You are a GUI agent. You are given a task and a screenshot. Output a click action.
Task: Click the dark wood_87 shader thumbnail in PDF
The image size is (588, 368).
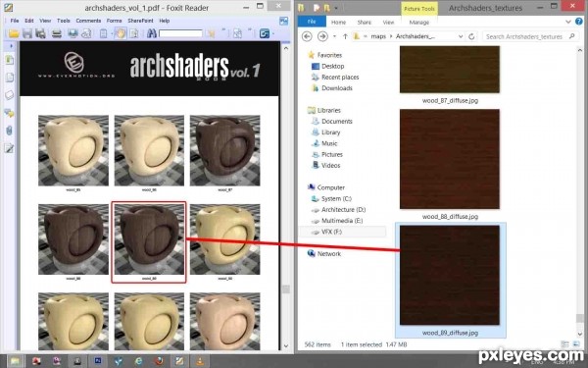[225, 150]
